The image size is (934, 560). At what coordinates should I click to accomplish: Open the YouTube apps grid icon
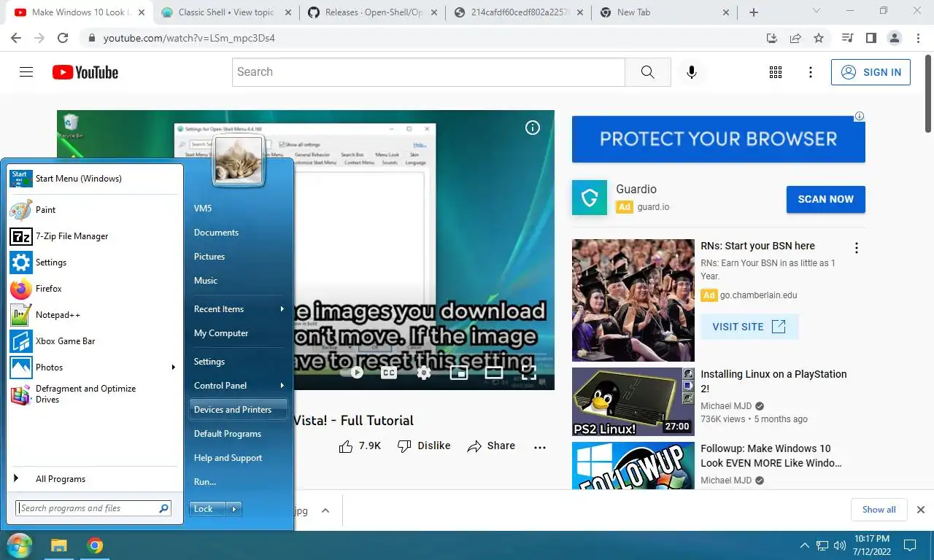click(776, 72)
